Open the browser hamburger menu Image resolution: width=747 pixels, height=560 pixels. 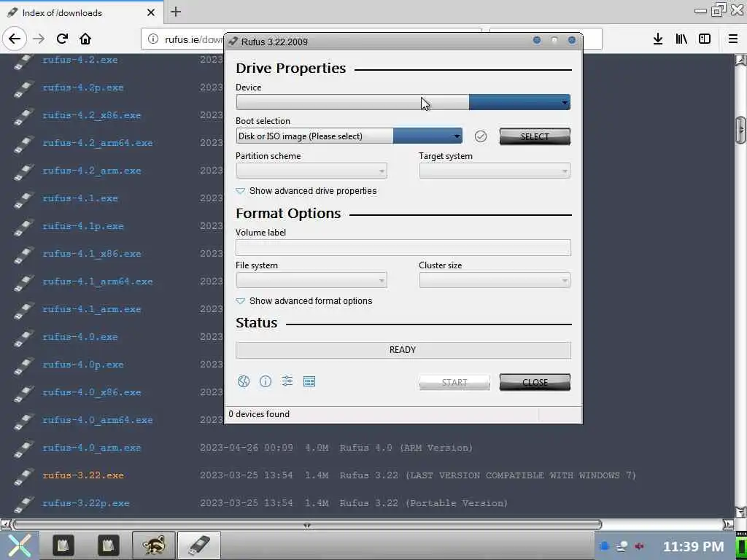[x=733, y=39]
